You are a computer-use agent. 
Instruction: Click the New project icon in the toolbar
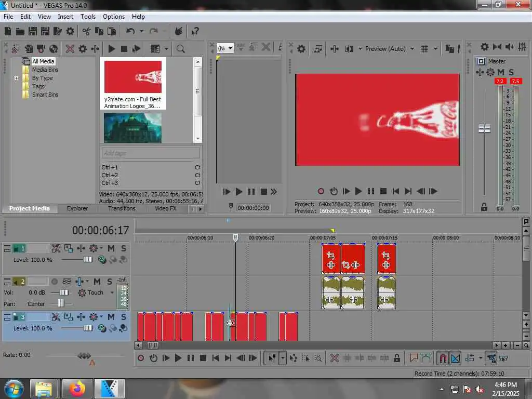point(8,32)
